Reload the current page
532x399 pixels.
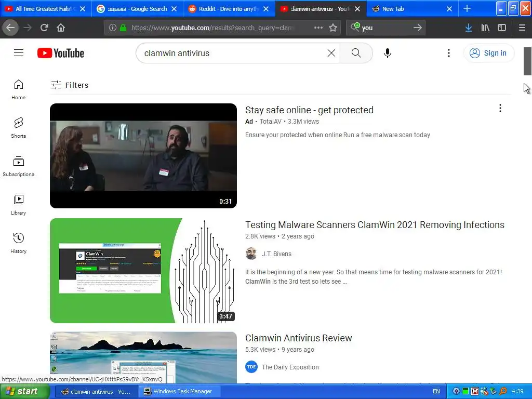point(44,28)
